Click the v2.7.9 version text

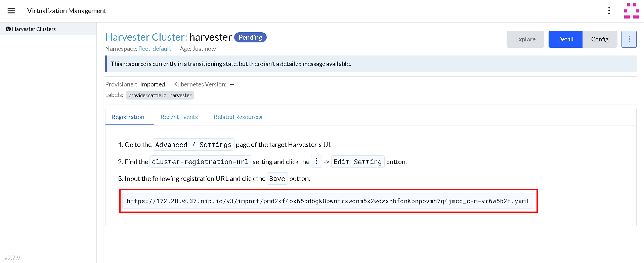point(12,258)
